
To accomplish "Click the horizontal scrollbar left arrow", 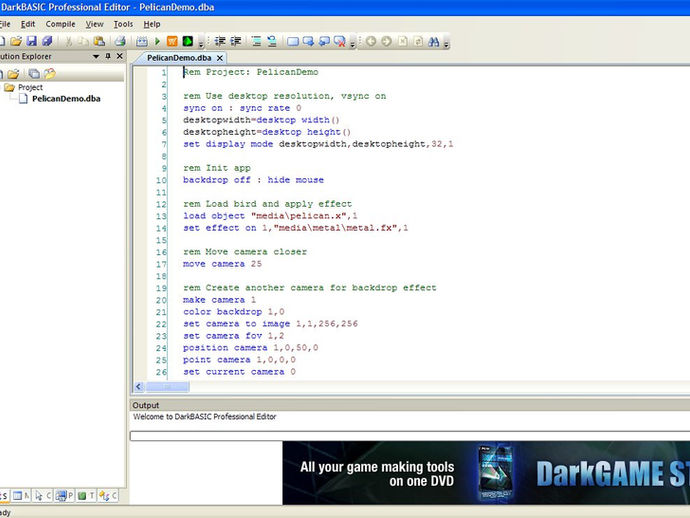I will coord(139,387).
